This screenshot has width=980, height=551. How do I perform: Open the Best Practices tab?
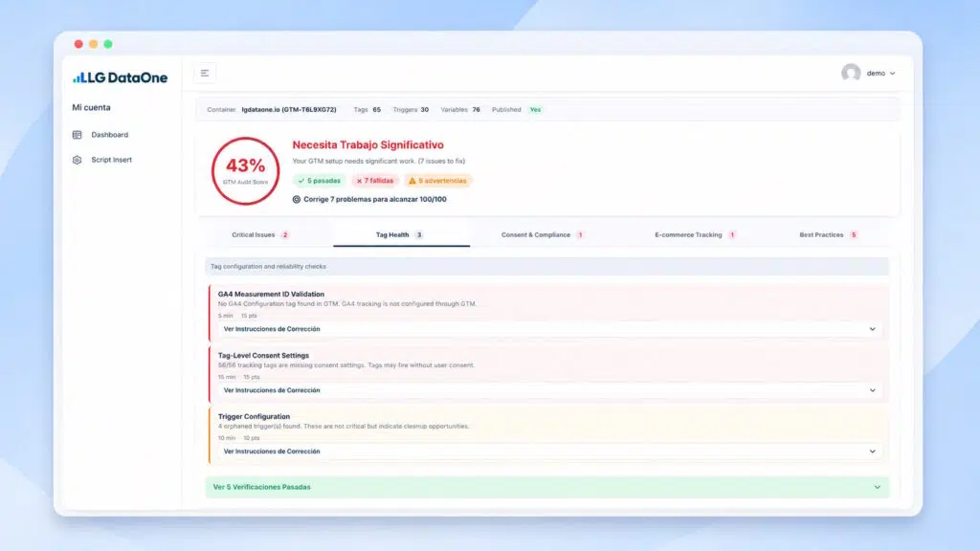828,235
